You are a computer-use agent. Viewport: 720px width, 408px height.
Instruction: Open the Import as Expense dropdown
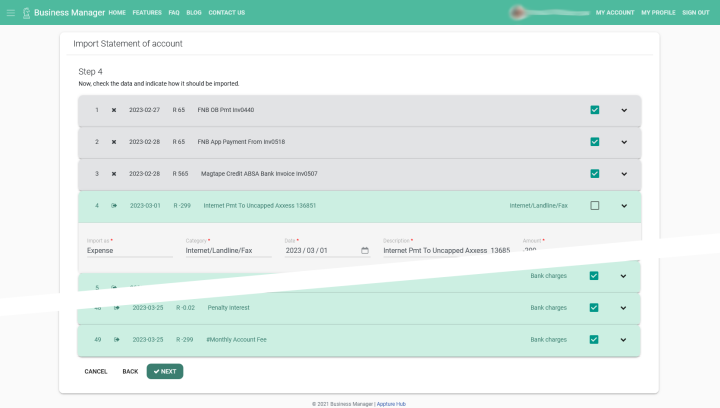pyautogui.click(x=129, y=250)
